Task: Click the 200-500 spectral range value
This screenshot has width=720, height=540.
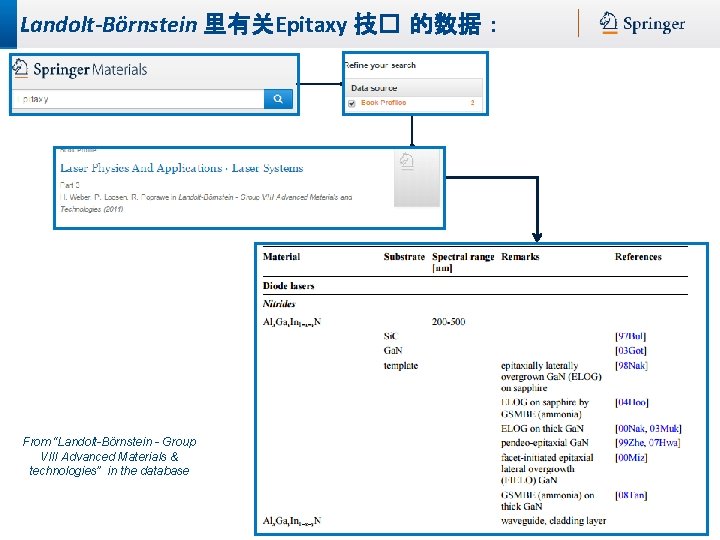Action: tap(449, 321)
